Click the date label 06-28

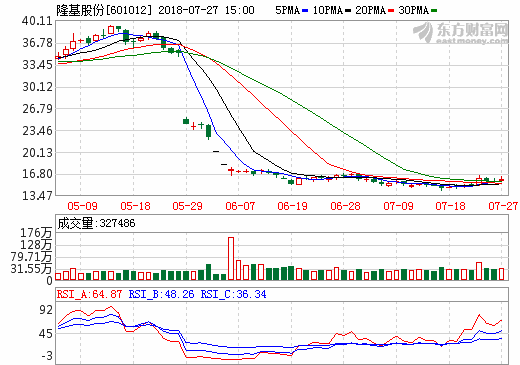(x=345, y=206)
